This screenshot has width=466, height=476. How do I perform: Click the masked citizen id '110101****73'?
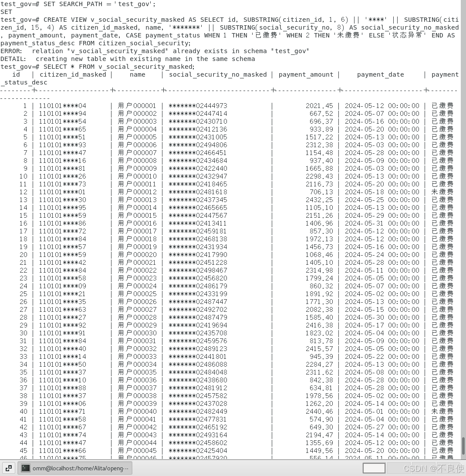(63, 184)
